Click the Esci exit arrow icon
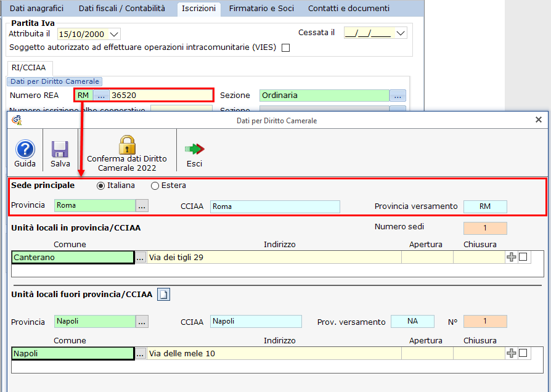Screen dimensions: 551x392 194,150
